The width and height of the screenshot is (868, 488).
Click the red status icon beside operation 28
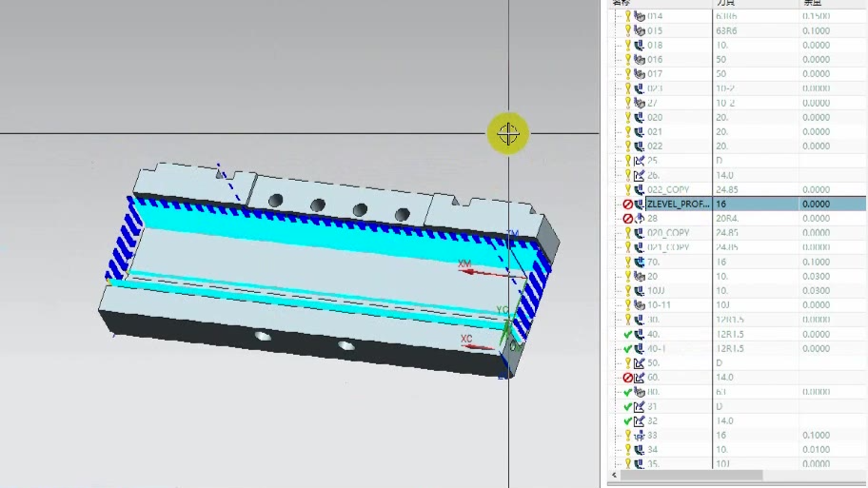point(627,219)
